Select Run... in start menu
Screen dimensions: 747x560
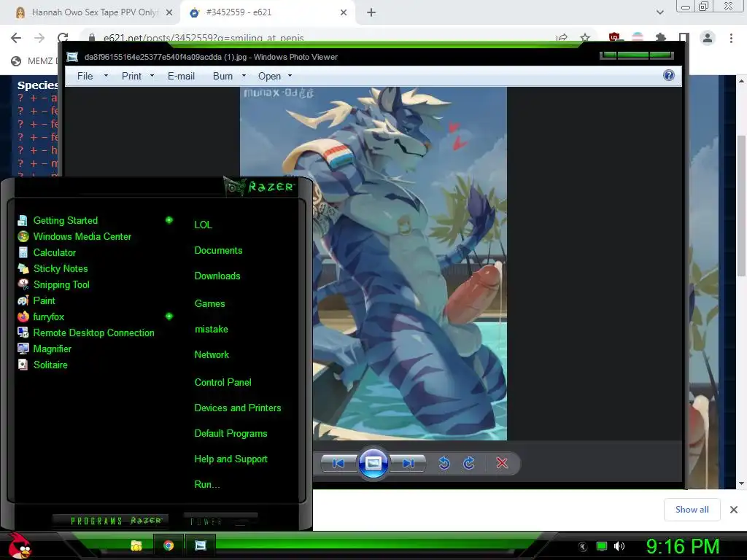[x=206, y=485]
